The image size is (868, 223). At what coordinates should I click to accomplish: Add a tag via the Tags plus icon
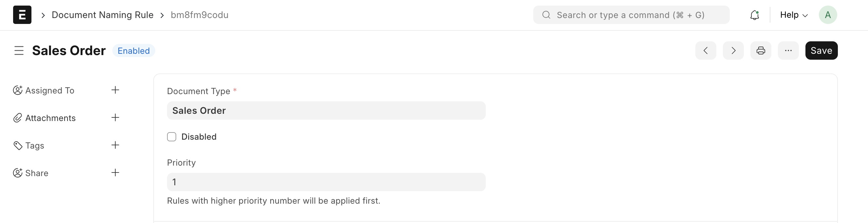click(115, 145)
